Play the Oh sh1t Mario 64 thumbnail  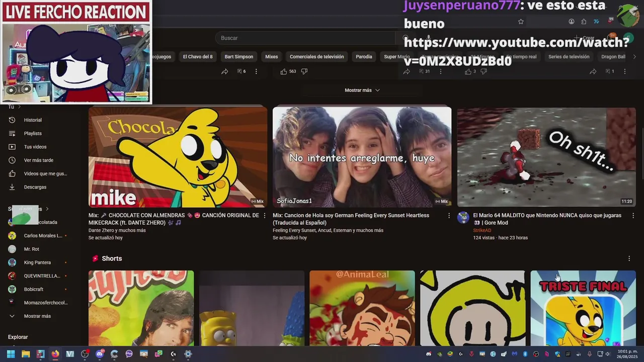(x=546, y=157)
